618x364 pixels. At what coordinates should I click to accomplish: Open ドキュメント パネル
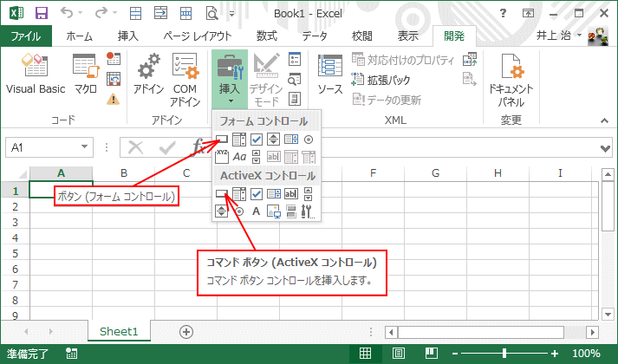(x=511, y=80)
